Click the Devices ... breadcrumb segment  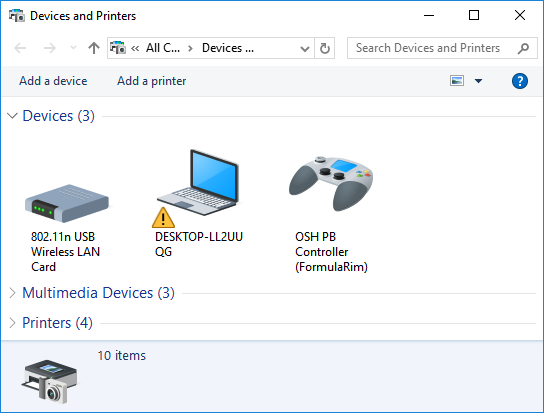tap(228, 48)
